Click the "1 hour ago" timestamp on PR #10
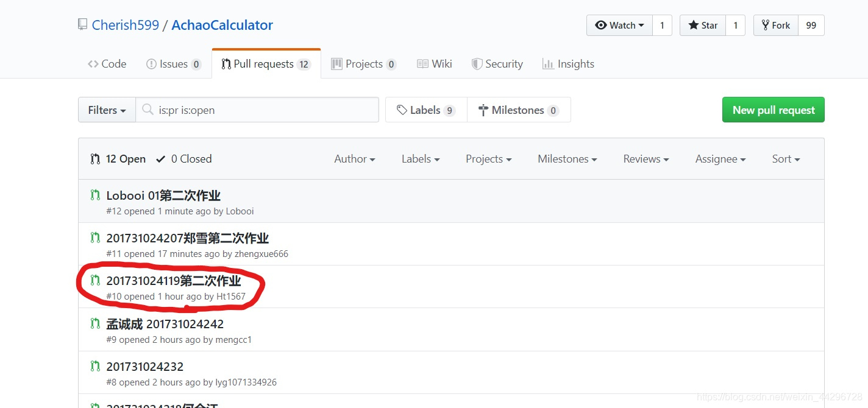The width and height of the screenshot is (868, 408). [179, 297]
